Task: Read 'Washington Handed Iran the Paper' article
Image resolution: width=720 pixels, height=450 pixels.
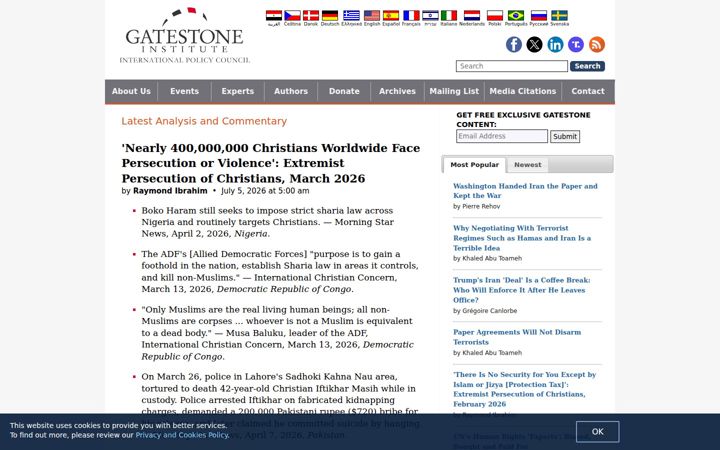Action: tap(525, 191)
